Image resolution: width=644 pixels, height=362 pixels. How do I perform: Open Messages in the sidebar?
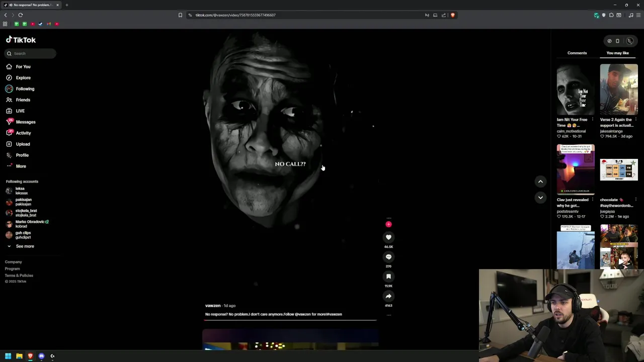point(21,122)
